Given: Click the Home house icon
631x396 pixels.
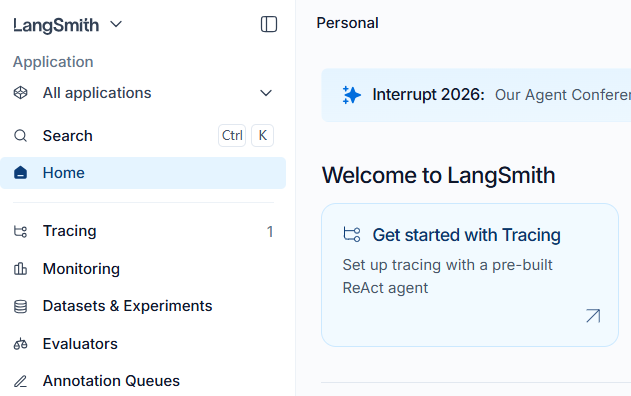Looking at the screenshot, I should [x=21, y=173].
